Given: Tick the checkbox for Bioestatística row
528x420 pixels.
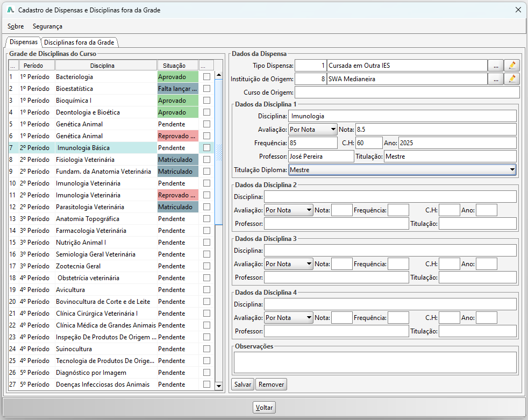Looking at the screenshot, I should tap(207, 89).
